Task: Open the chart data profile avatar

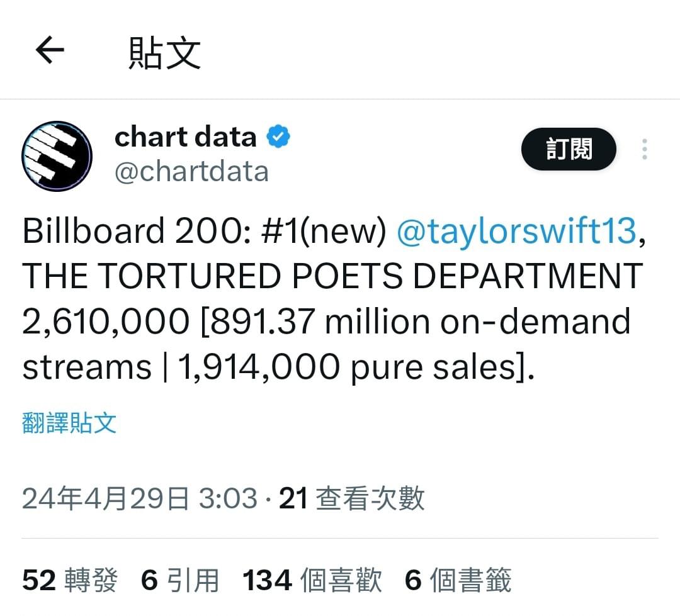Action: click(57, 156)
